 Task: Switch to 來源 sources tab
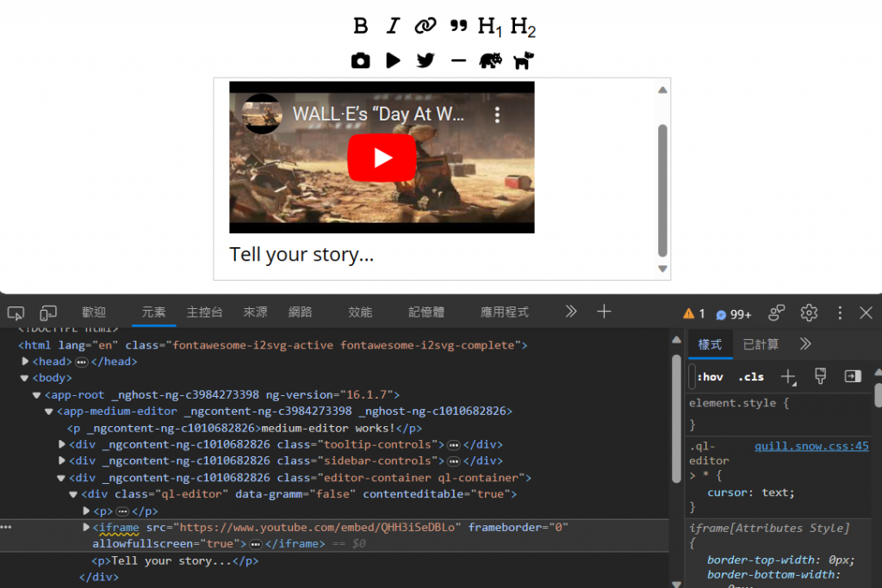click(x=255, y=312)
